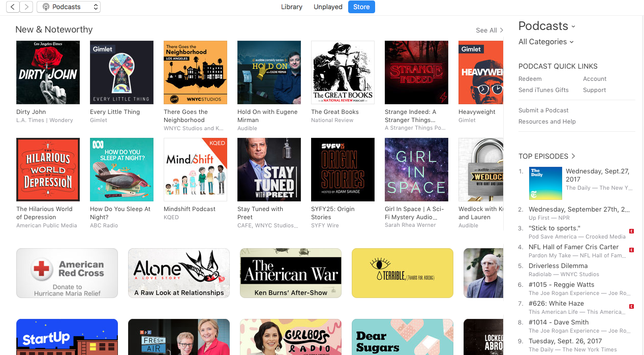This screenshot has height=355, width=644.
Task: Open the Terrible, Thanks for Asking banner
Action: (x=403, y=273)
